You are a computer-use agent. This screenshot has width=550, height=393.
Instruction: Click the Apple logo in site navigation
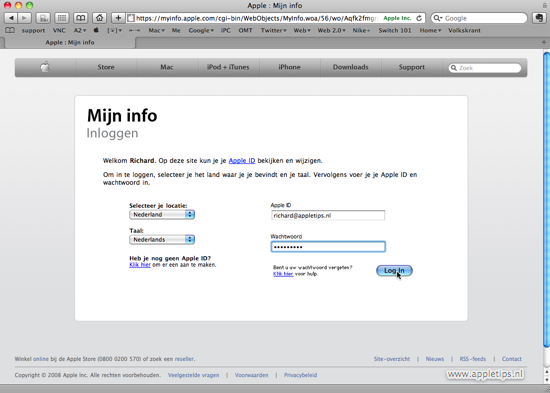[x=45, y=67]
